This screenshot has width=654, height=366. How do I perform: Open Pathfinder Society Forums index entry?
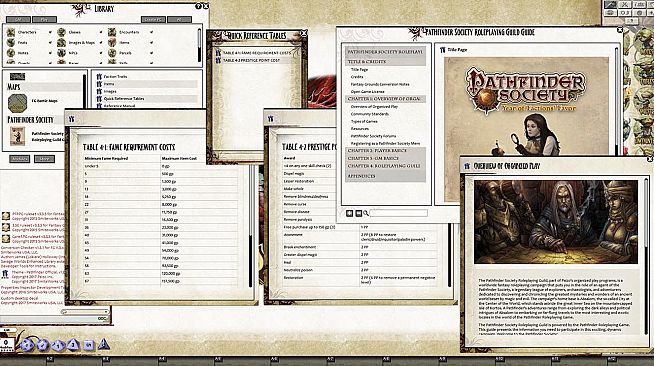[x=373, y=136]
